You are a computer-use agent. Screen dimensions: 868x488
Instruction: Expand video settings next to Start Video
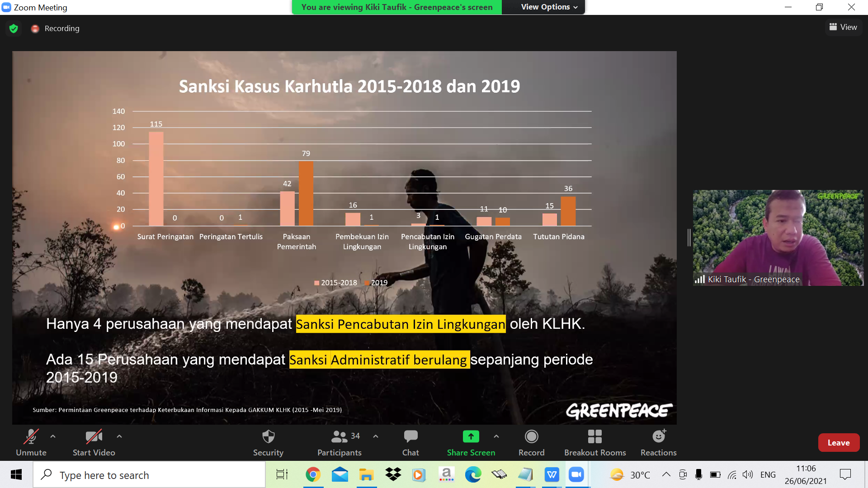click(119, 436)
